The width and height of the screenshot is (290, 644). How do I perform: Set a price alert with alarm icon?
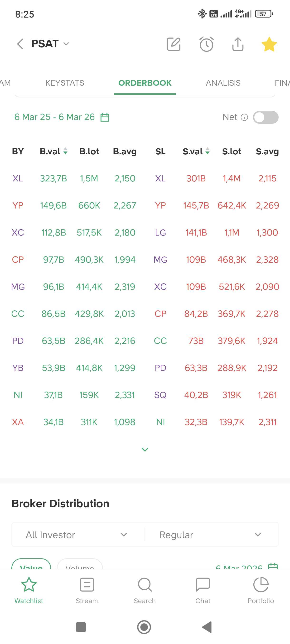pyautogui.click(x=206, y=44)
